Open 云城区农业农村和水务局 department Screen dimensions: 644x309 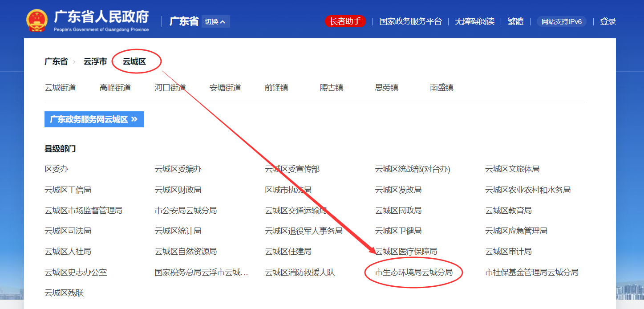pos(527,190)
